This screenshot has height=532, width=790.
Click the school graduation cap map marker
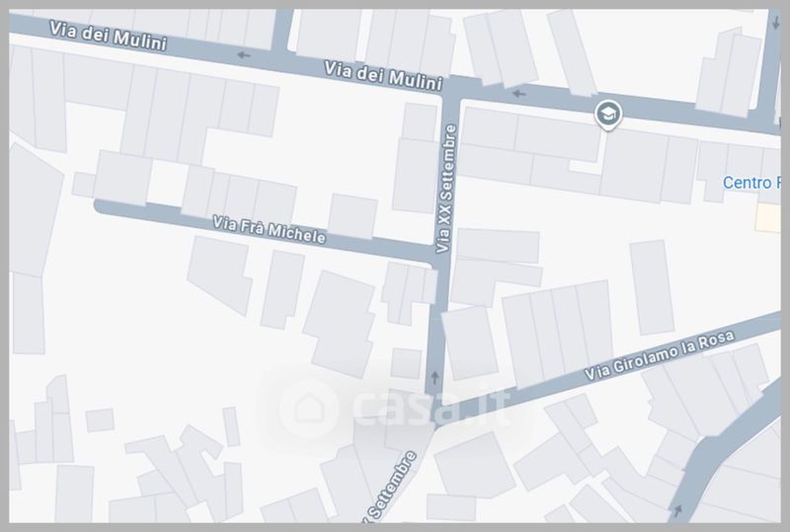tap(608, 114)
